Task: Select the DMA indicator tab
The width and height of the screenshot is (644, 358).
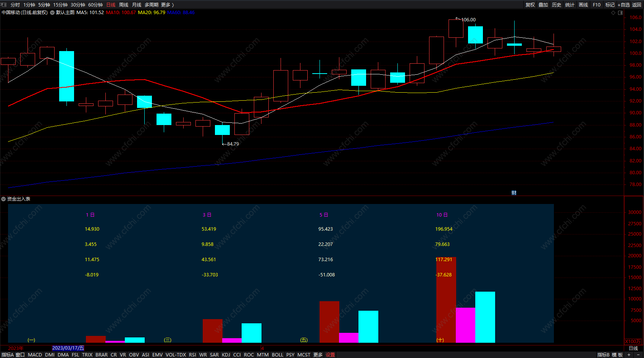Action: pyautogui.click(x=63, y=355)
